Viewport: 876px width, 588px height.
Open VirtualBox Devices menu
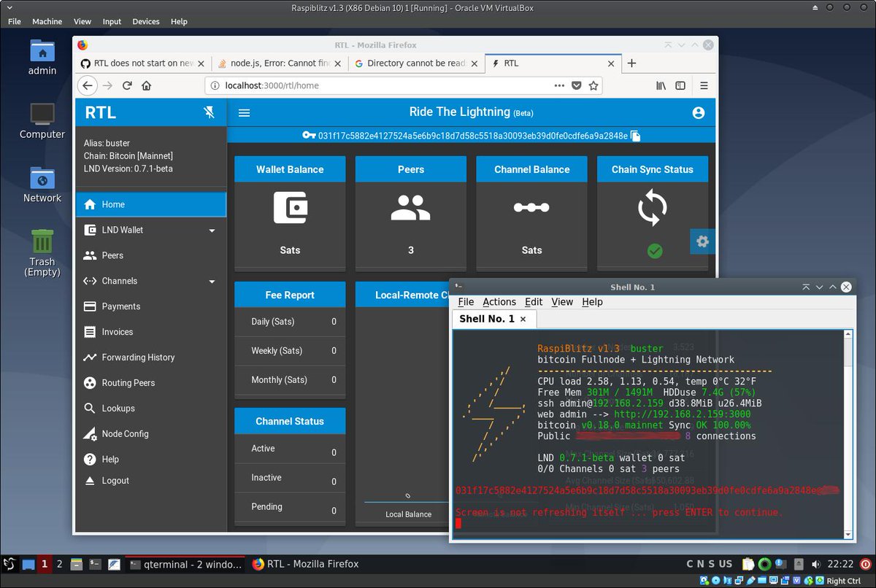[x=146, y=21]
